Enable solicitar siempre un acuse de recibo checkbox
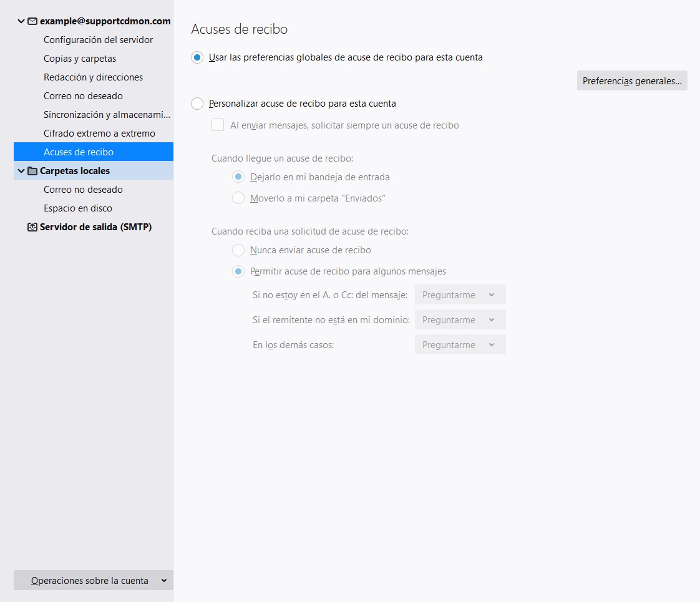The height and width of the screenshot is (602, 700). (218, 125)
